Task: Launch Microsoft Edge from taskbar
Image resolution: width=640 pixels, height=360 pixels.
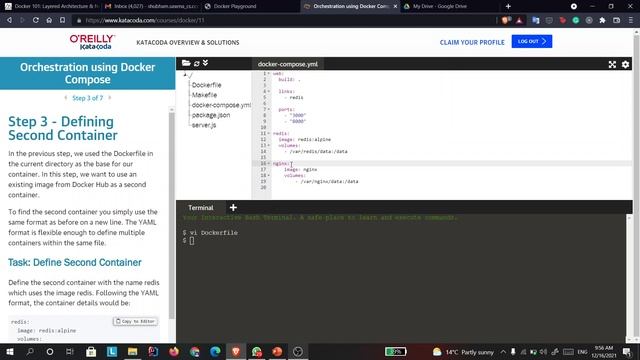Action: click(216, 351)
